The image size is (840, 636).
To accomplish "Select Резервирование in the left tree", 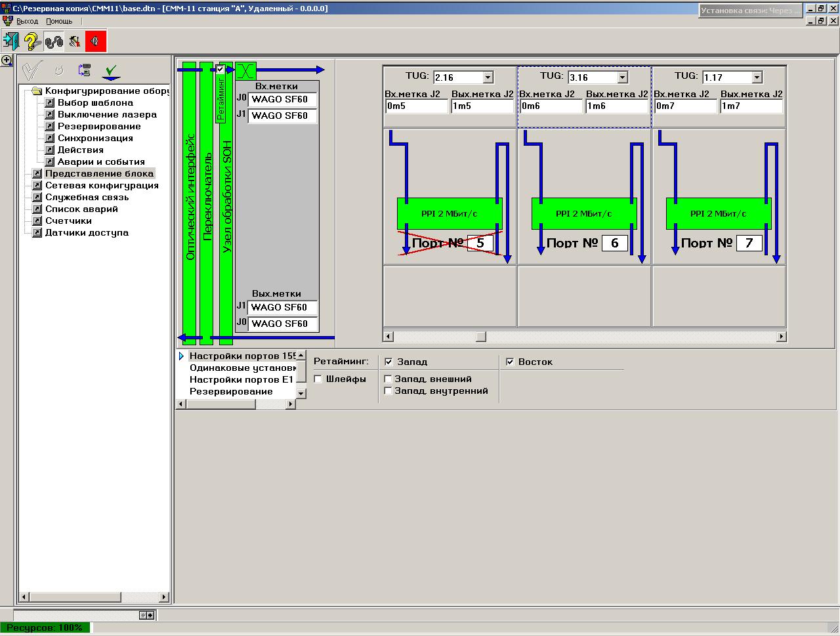I will (99, 127).
